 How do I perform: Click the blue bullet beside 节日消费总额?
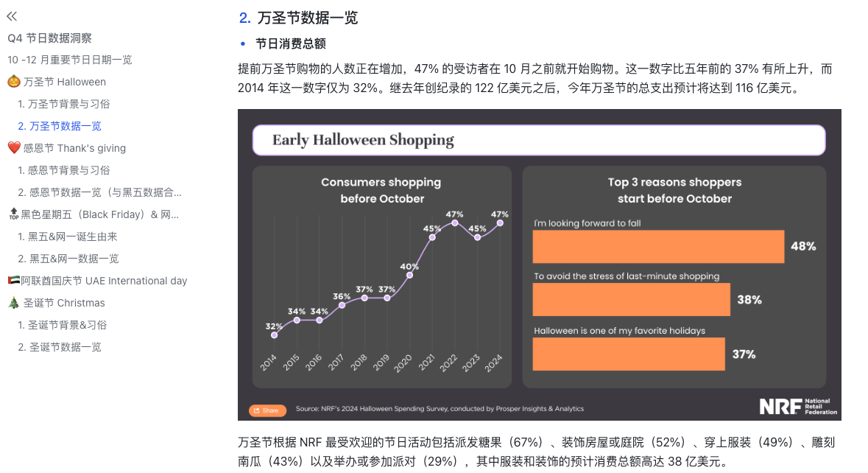pyautogui.click(x=241, y=43)
